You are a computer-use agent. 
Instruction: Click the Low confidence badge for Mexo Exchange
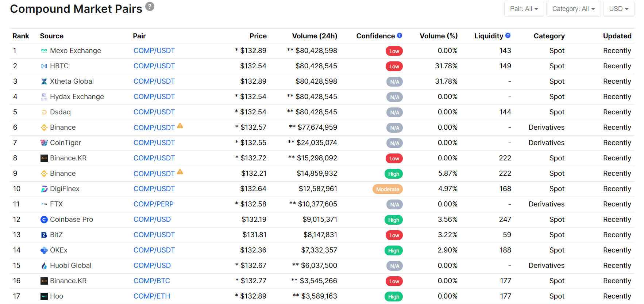pos(394,51)
